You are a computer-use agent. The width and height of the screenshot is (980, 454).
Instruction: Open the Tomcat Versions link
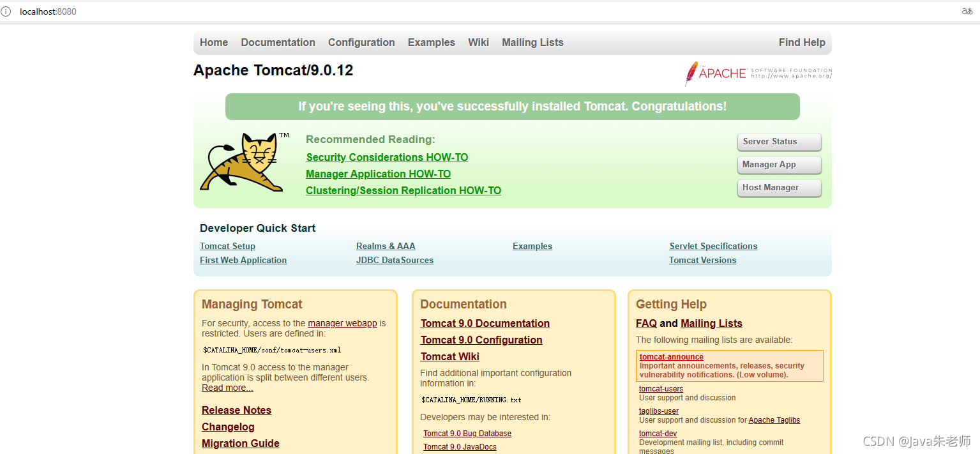(702, 260)
